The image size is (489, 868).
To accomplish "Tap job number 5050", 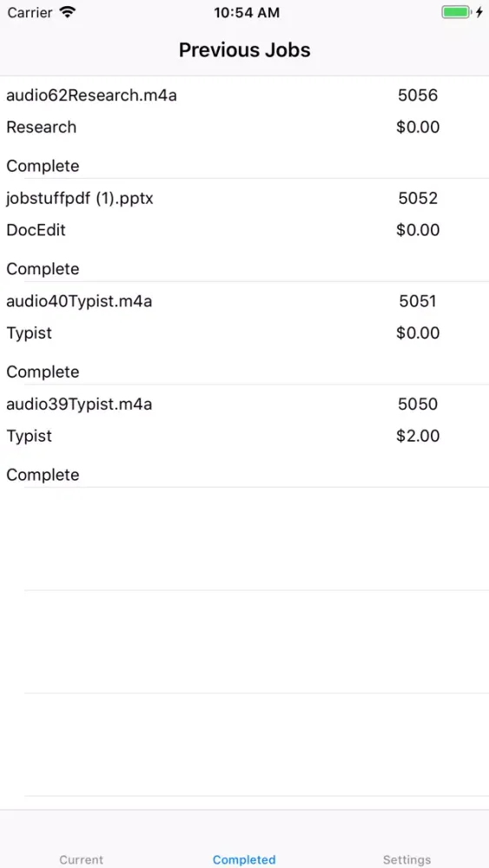I will 418,404.
